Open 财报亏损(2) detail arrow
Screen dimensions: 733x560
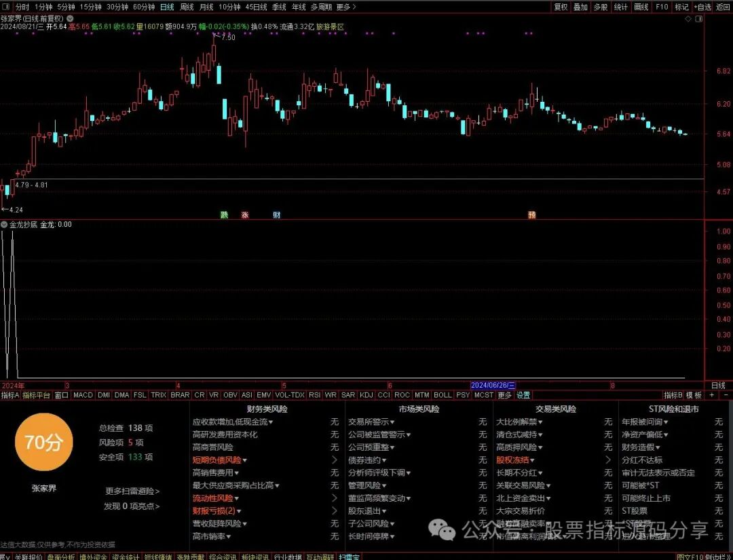[334, 511]
